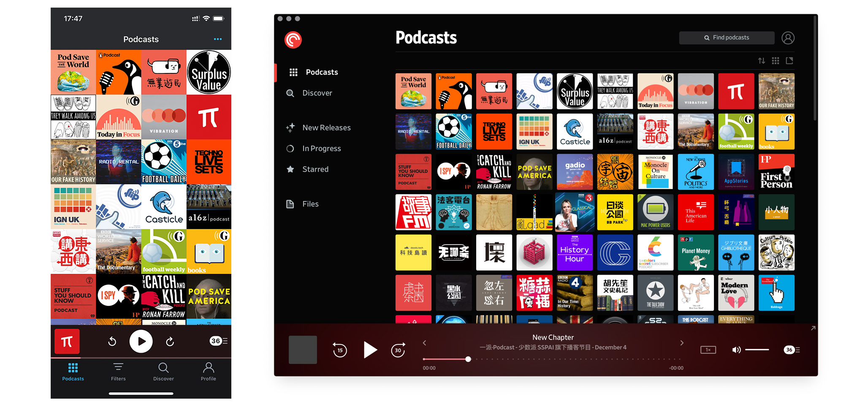This screenshot has width=868, height=405.
Task: Go to next chapter with right chevron
Action: pyautogui.click(x=682, y=343)
